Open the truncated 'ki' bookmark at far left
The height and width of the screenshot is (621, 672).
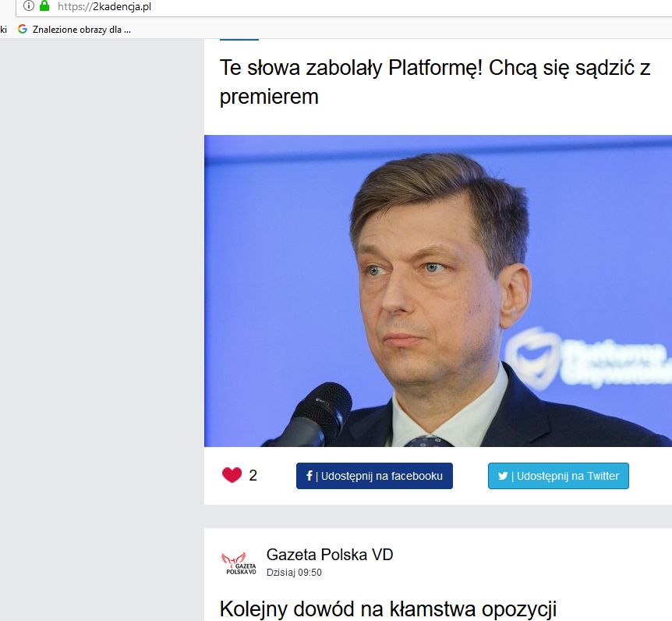3,30
